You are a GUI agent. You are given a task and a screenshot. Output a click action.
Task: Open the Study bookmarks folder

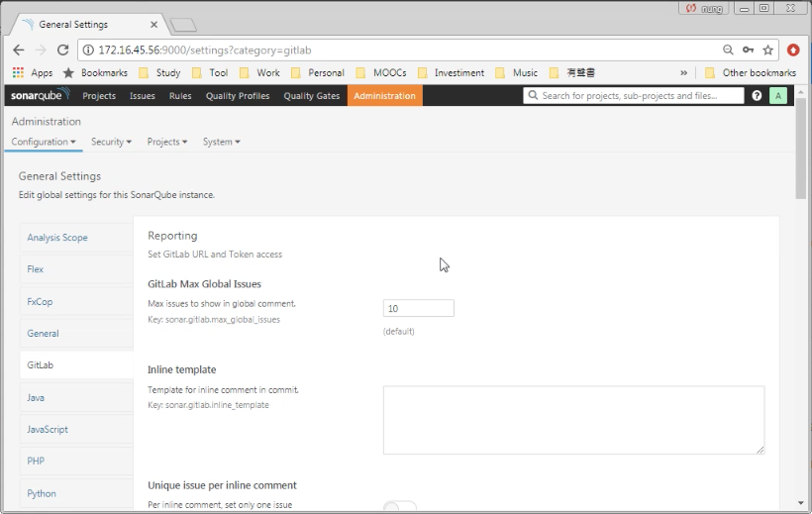(160, 72)
